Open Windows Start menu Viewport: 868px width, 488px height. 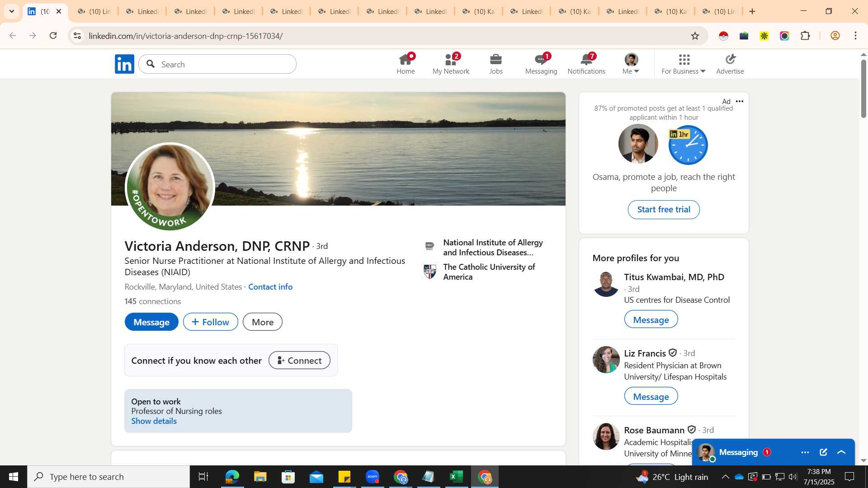[14, 477]
